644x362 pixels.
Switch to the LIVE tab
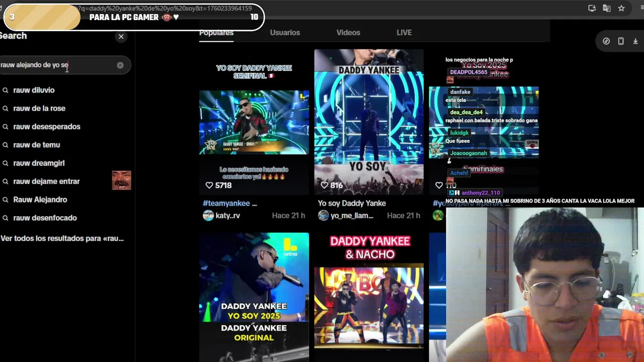(x=404, y=33)
